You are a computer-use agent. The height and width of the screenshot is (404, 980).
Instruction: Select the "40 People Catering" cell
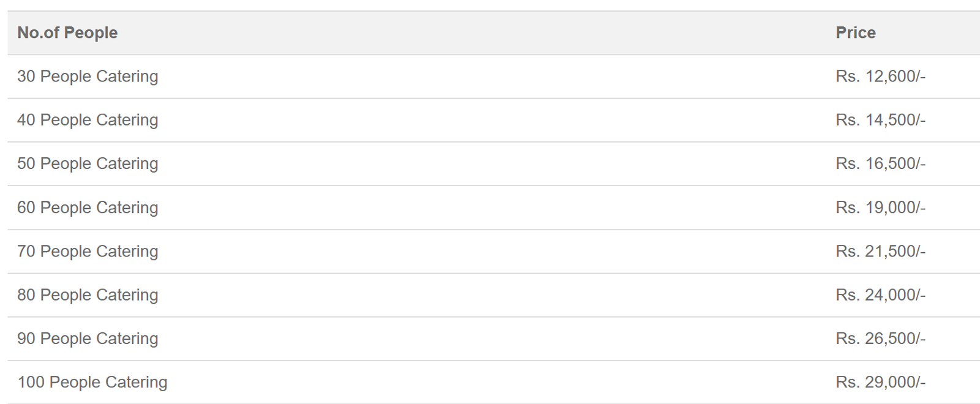point(88,120)
